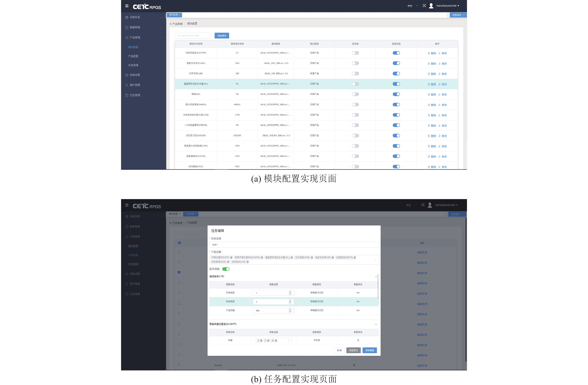Image resolution: width=588 pixels, height=385 pixels.
Task: Open the manufacturernriet user dropdown on 模块配置 page
Action: click(448, 6)
